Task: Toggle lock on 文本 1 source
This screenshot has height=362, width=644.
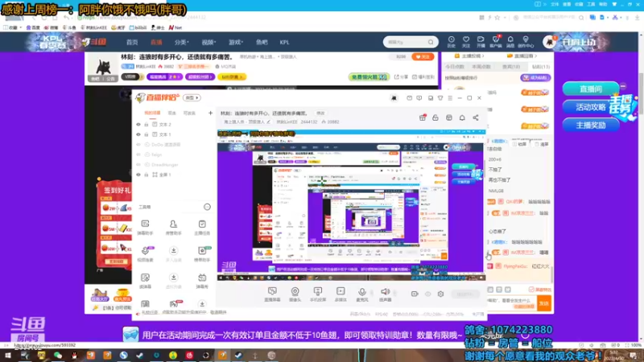Action: [x=147, y=134]
